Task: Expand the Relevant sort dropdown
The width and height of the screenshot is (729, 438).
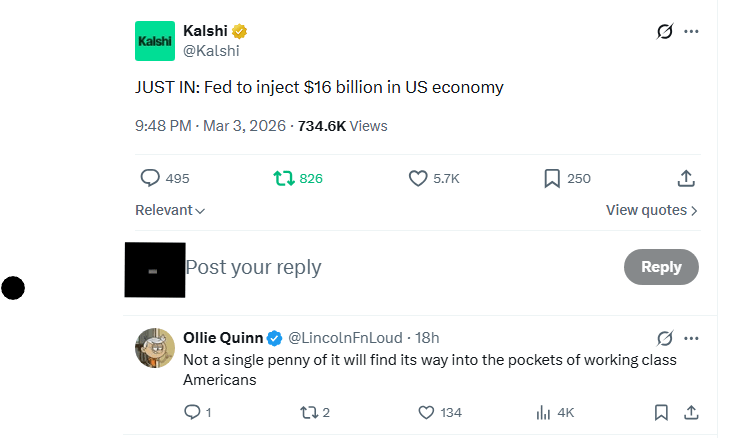Action: (170, 210)
